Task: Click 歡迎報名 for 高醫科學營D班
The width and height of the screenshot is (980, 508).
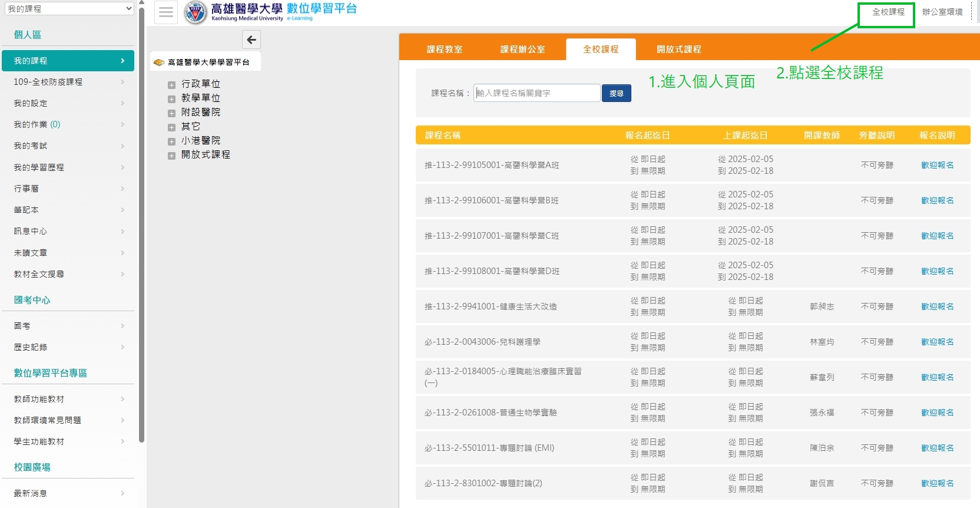Action: (x=938, y=271)
